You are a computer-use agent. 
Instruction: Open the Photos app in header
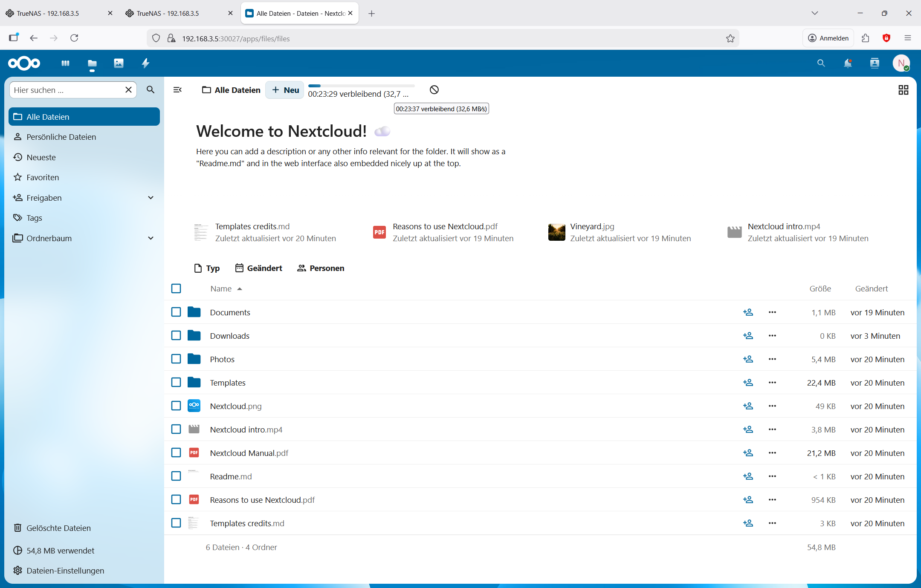(119, 63)
